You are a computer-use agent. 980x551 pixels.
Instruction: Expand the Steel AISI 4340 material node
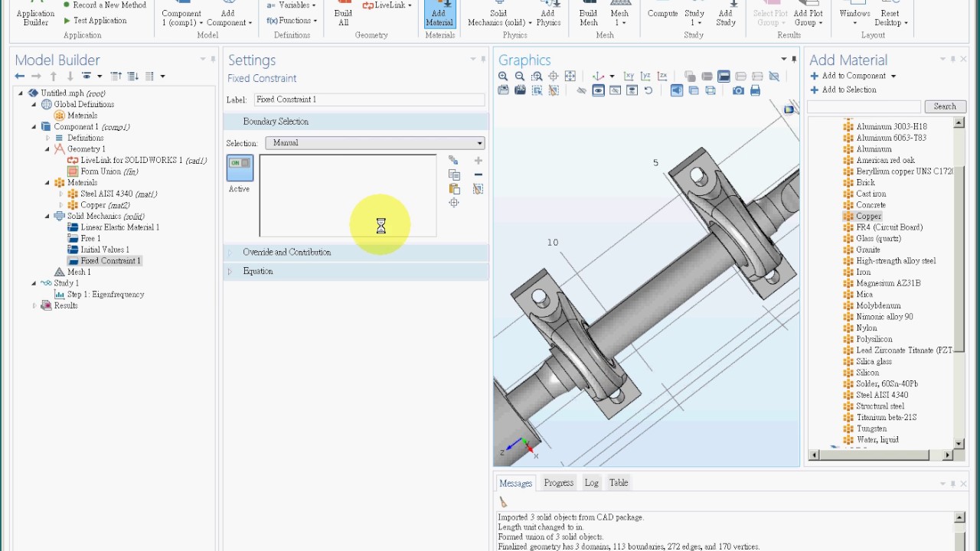pyautogui.click(x=61, y=194)
